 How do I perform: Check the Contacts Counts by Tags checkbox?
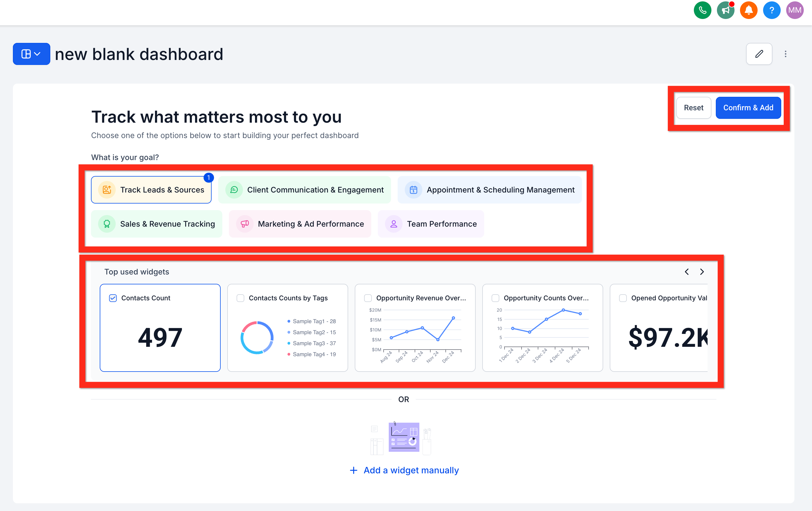240,298
